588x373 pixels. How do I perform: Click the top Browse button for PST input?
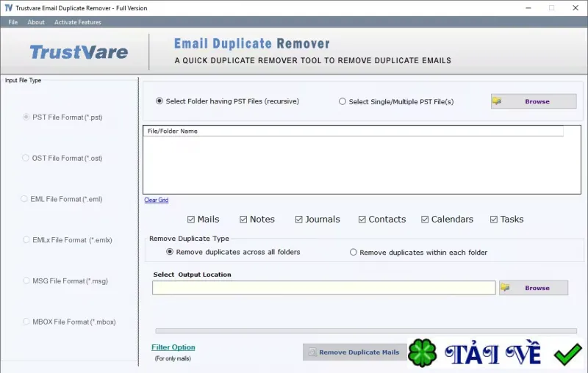pyautogui.click(x=534, y=101)
